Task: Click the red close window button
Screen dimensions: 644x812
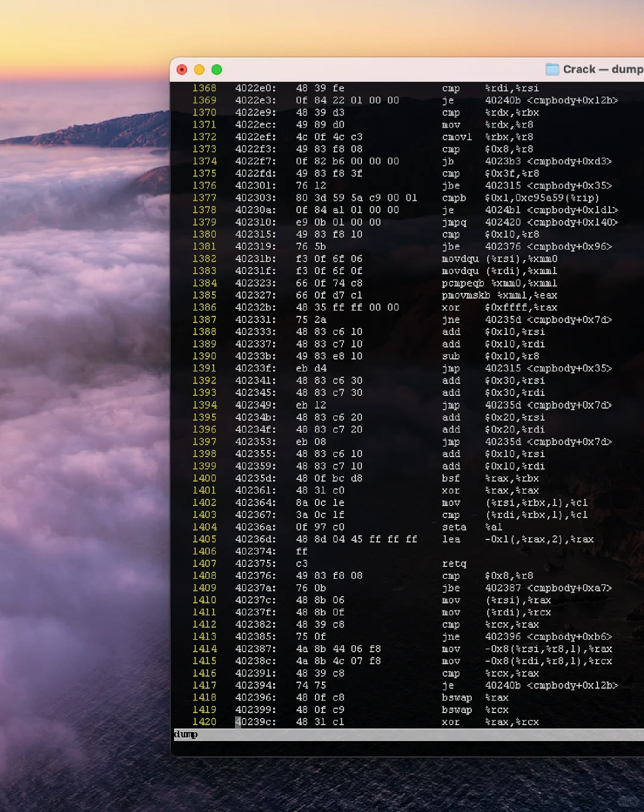Action: [182, 70]
